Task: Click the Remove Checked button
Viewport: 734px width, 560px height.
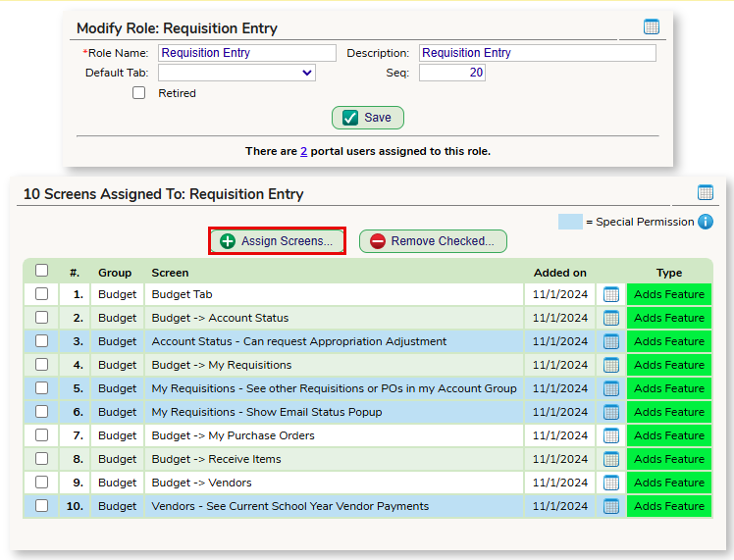Action: tap(433, 241)
